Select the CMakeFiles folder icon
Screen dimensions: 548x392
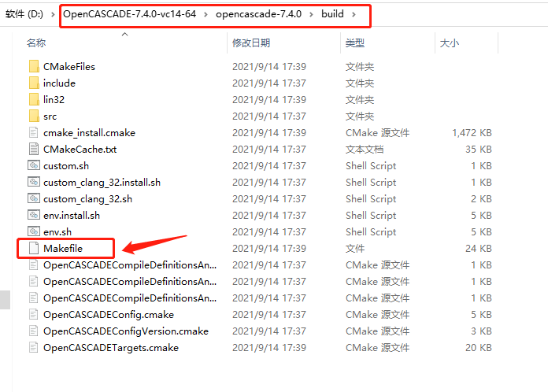(34, 66)
